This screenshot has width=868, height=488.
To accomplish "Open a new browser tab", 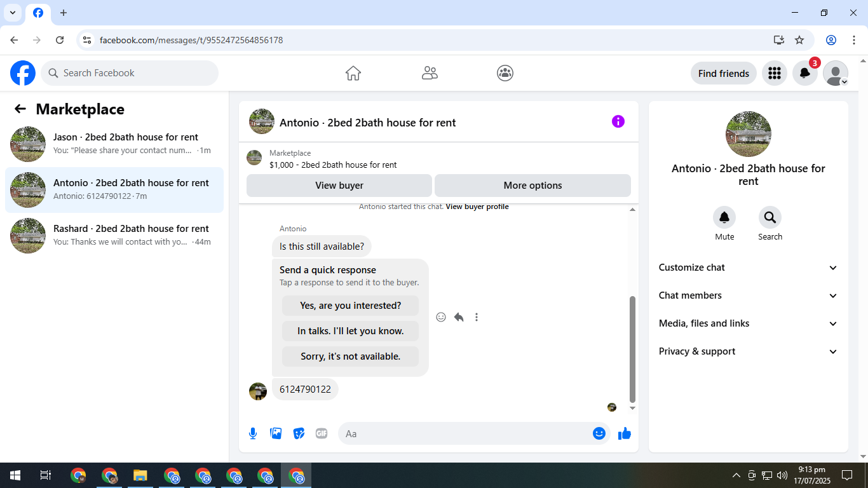I will 64,13.
